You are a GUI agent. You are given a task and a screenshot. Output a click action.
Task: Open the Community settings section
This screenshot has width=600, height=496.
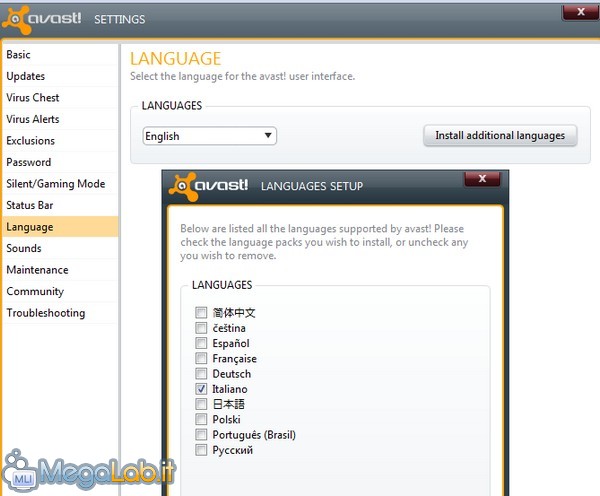pos(60,291)
